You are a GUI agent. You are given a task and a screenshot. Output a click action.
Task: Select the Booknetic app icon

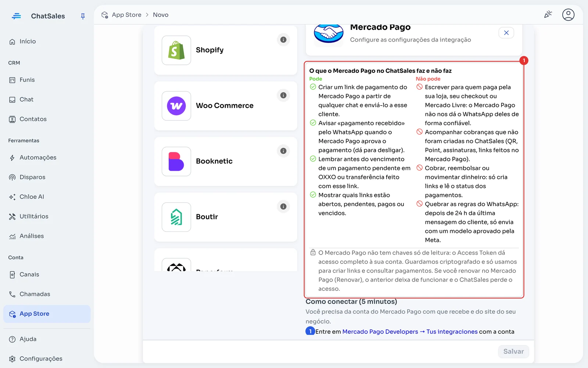176,162
